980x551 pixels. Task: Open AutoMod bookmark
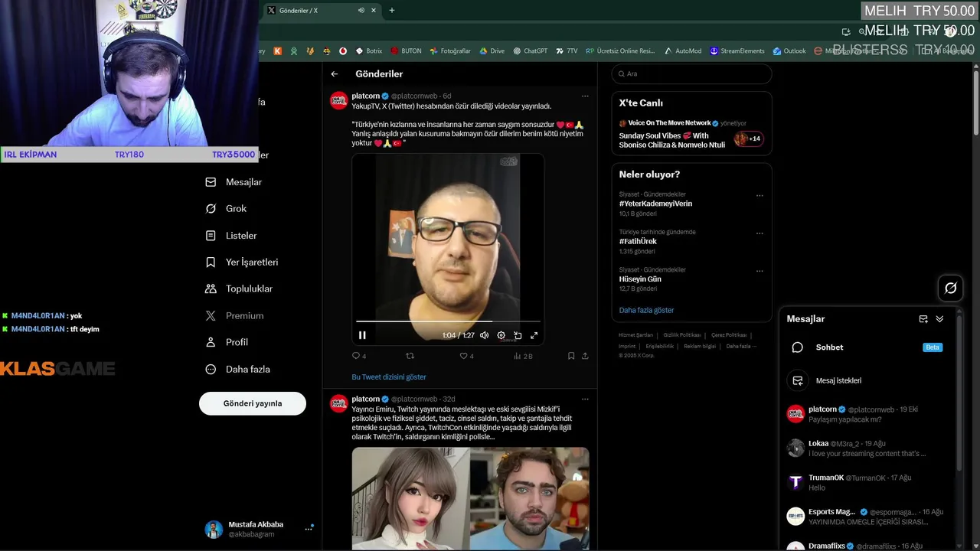point(683,51)
